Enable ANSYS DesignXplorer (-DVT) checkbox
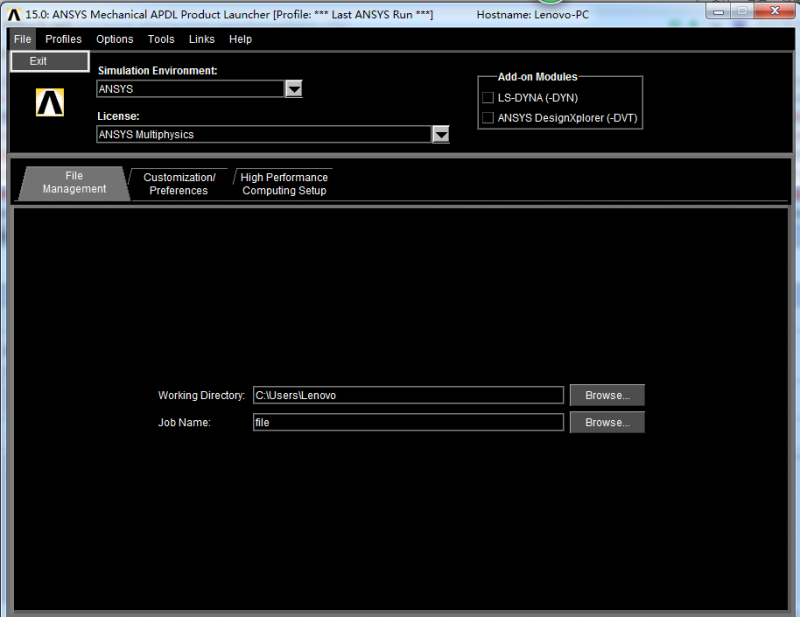This screenshot has height=617, width=800. (488, 118)
